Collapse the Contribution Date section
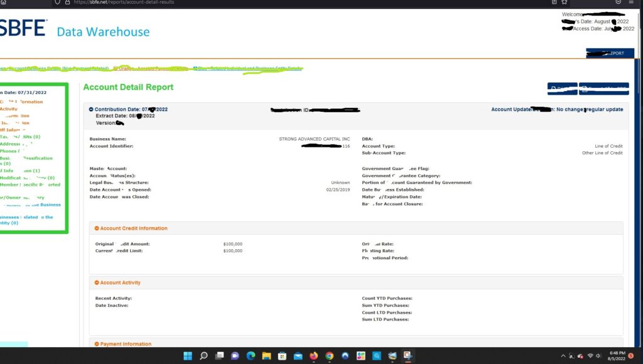643x364 pixels. tap(91, 109)
